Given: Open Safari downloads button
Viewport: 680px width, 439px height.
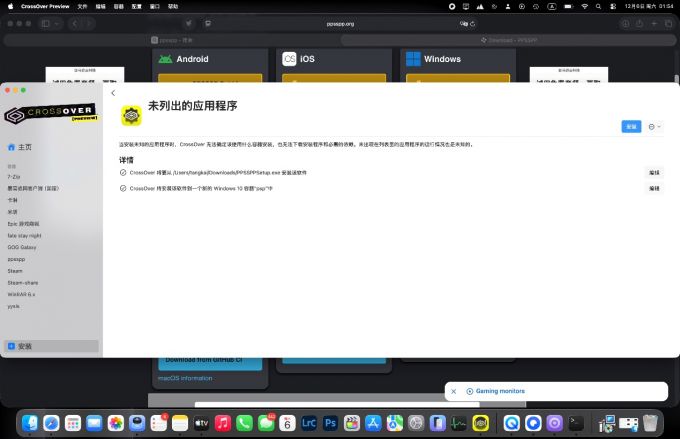Looking at the screenshot, I should pyautogui.click(x=625, y=24).
